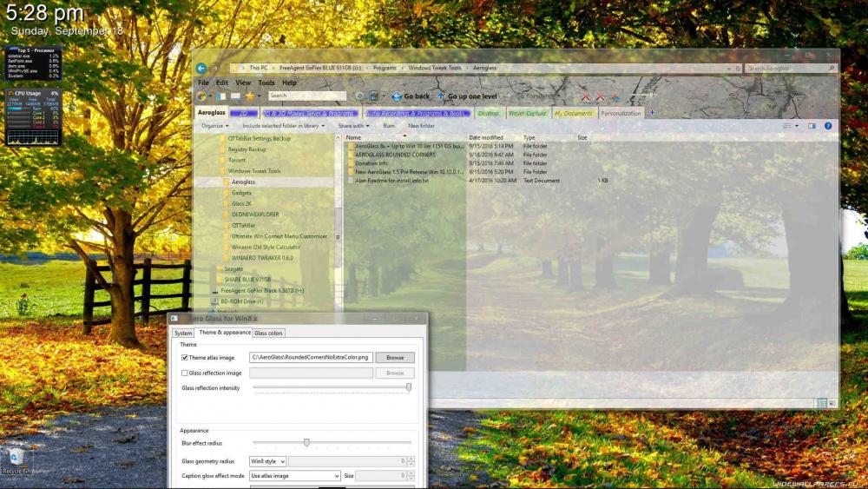Switch to the System tab
Screen dimensions: 868x489
tap(183, 334)
